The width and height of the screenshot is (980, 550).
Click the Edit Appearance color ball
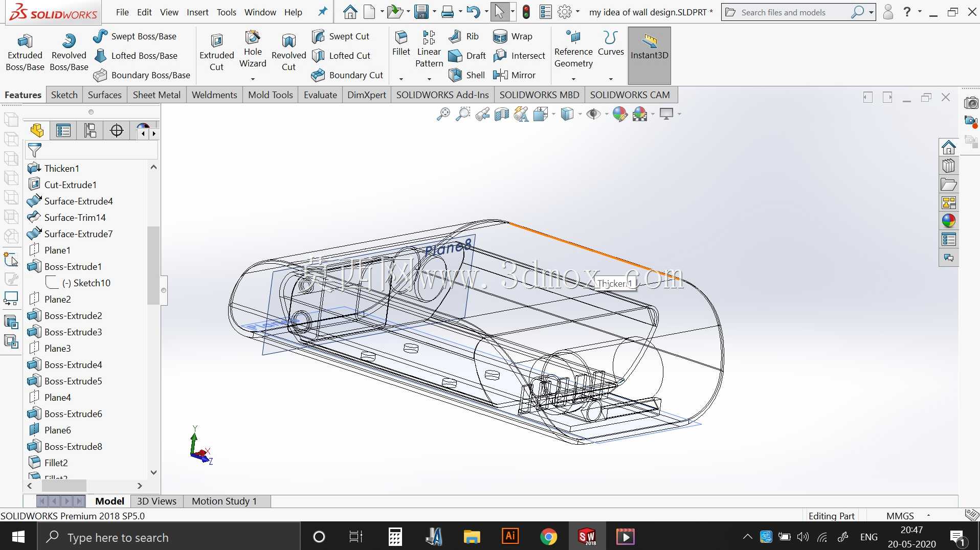click(619, 114)
